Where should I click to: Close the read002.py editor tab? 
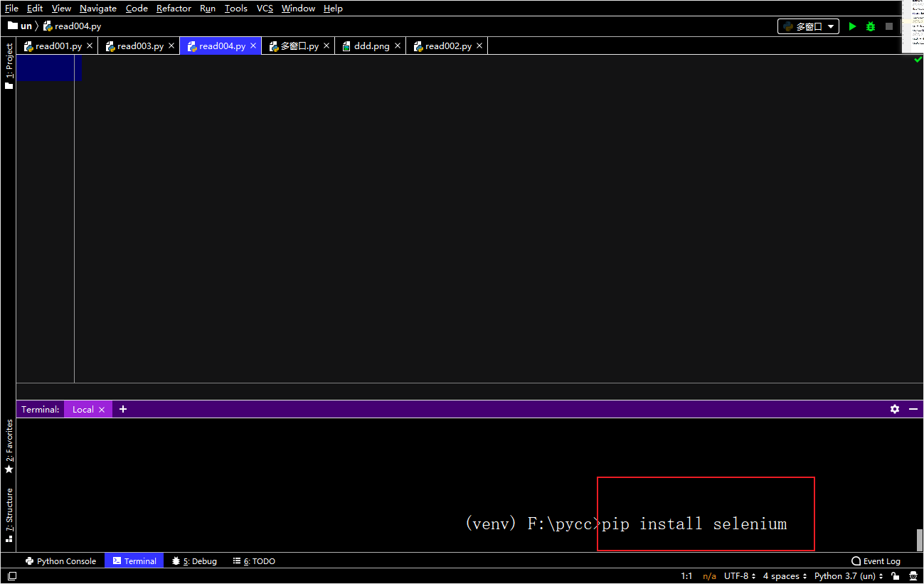(x=479, y=46)
